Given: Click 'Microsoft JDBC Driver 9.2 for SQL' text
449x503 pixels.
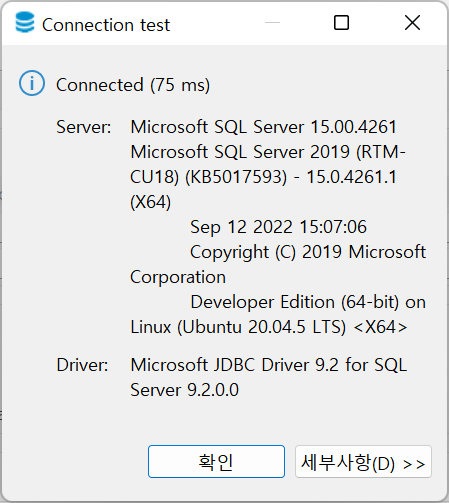Looking at the screenshot, I should point(269,365).
